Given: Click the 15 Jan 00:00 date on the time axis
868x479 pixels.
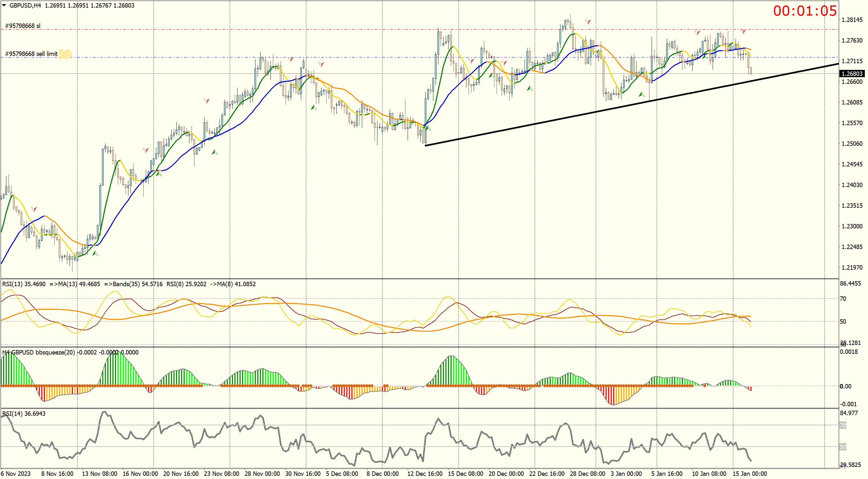Looking at the screenshot, I should [x=749, y=474].
